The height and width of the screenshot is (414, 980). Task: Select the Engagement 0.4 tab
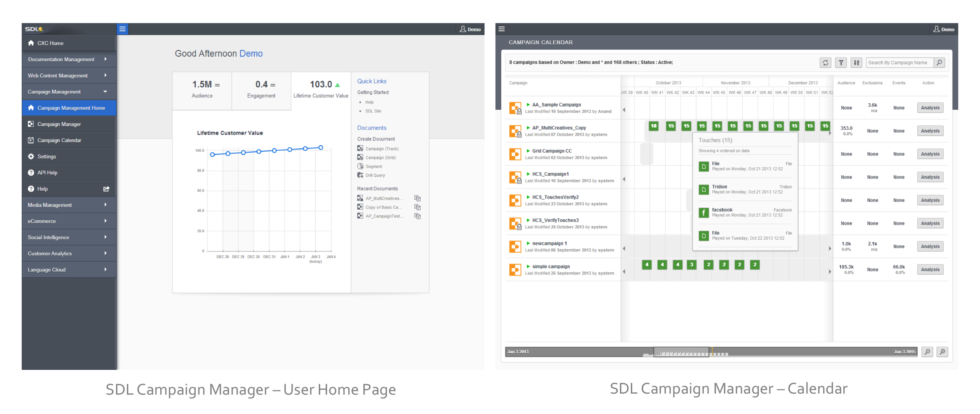[261, 90]
